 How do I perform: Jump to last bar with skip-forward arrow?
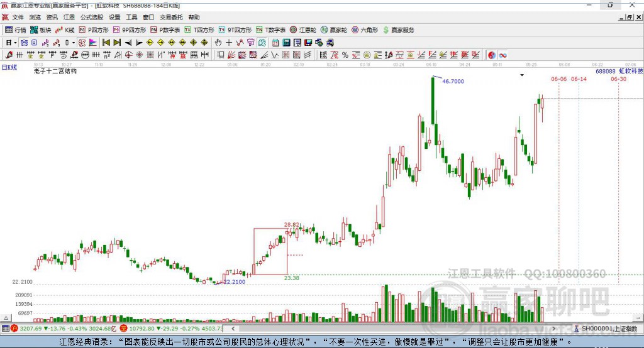pos(117,43)
